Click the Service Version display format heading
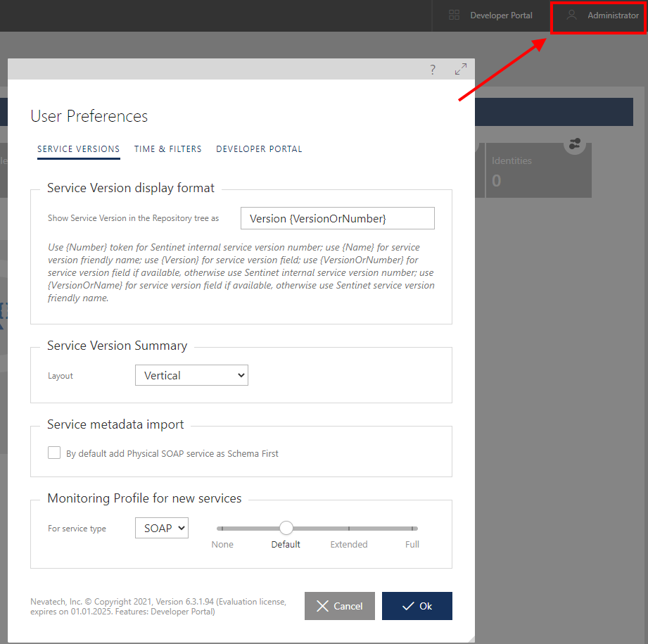 tap(131, 188)
